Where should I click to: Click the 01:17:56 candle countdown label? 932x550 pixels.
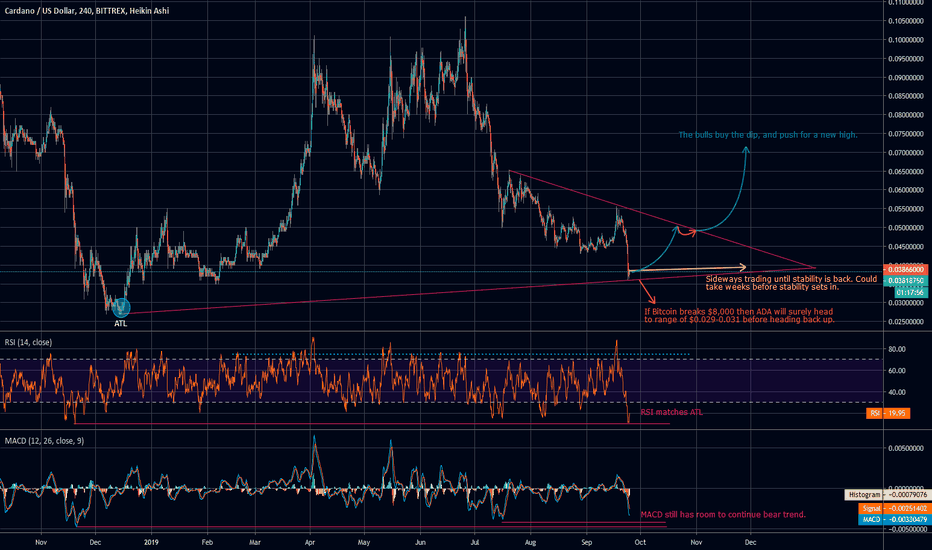pyautogui.click(x=909, y=292)
